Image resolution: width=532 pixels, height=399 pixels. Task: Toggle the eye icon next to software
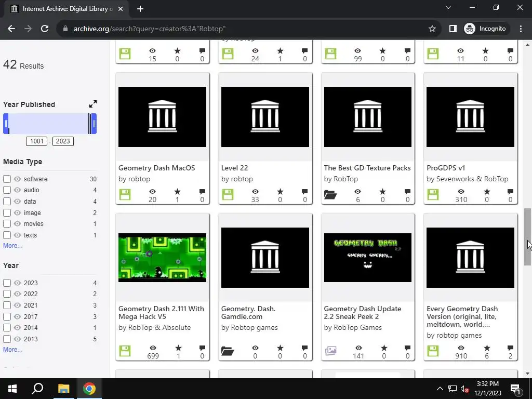click(17, 179)
